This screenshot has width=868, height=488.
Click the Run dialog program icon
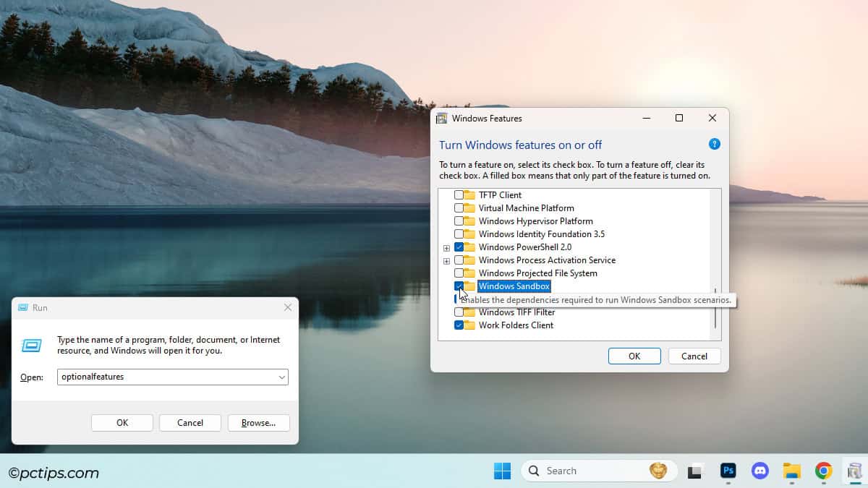click(32, 346)
